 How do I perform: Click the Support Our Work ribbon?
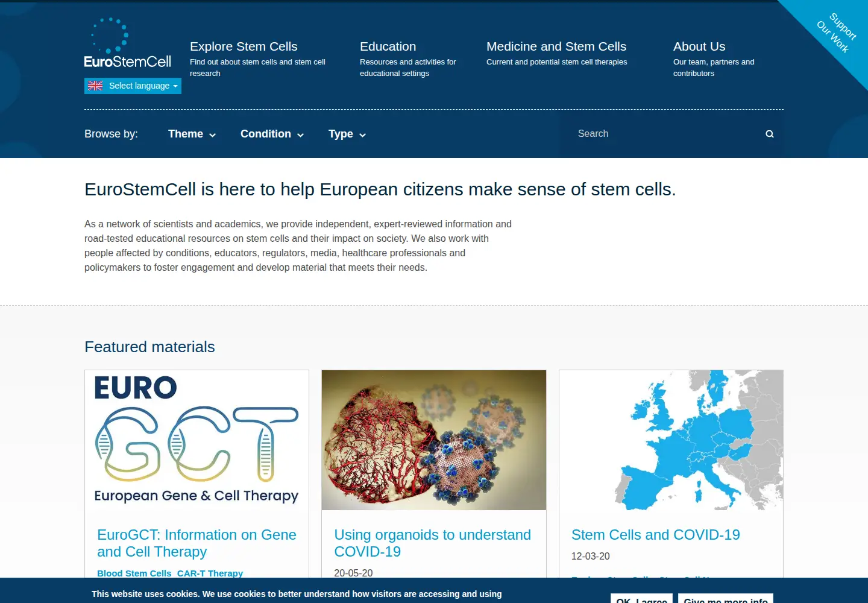[x=837, y=33]
